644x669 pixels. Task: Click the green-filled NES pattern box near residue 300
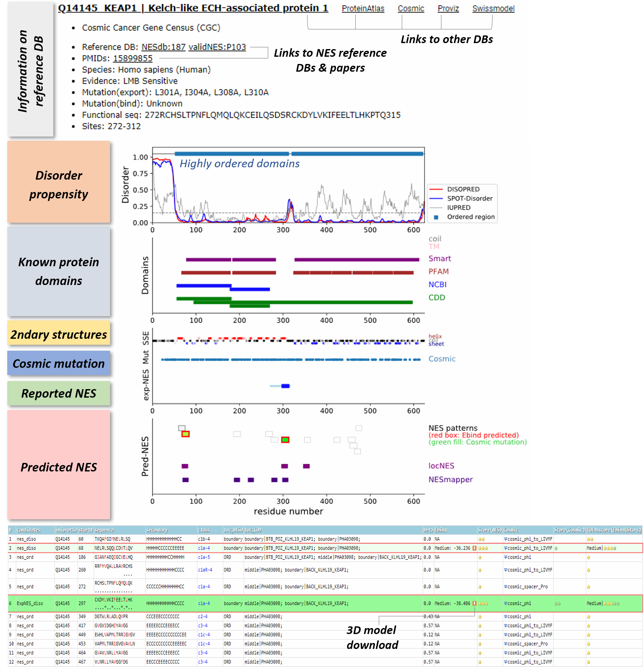[285, 440]
